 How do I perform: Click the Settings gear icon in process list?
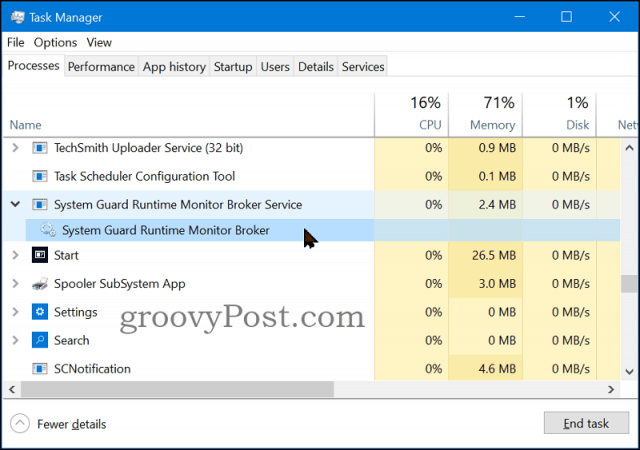(x=41, y=312)
